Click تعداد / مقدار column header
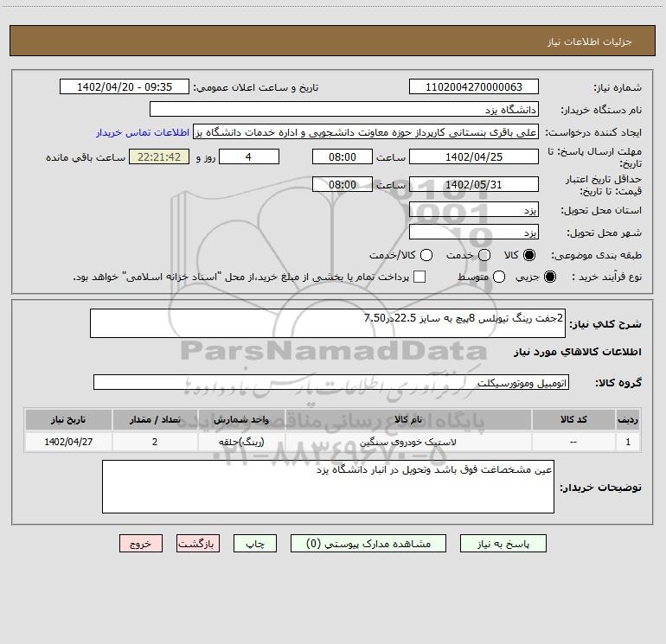 point(155,419)
